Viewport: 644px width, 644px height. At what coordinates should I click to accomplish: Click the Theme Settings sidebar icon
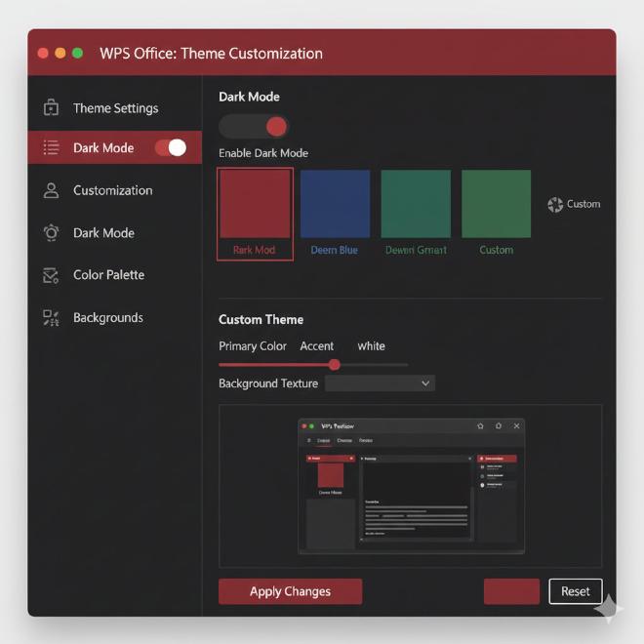pos(52,108)
